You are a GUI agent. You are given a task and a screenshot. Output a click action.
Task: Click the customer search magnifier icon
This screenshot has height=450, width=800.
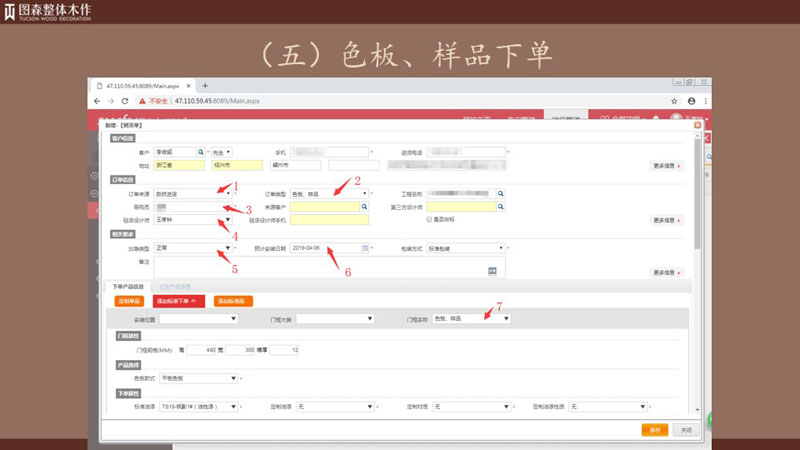[x=200, y=152]
